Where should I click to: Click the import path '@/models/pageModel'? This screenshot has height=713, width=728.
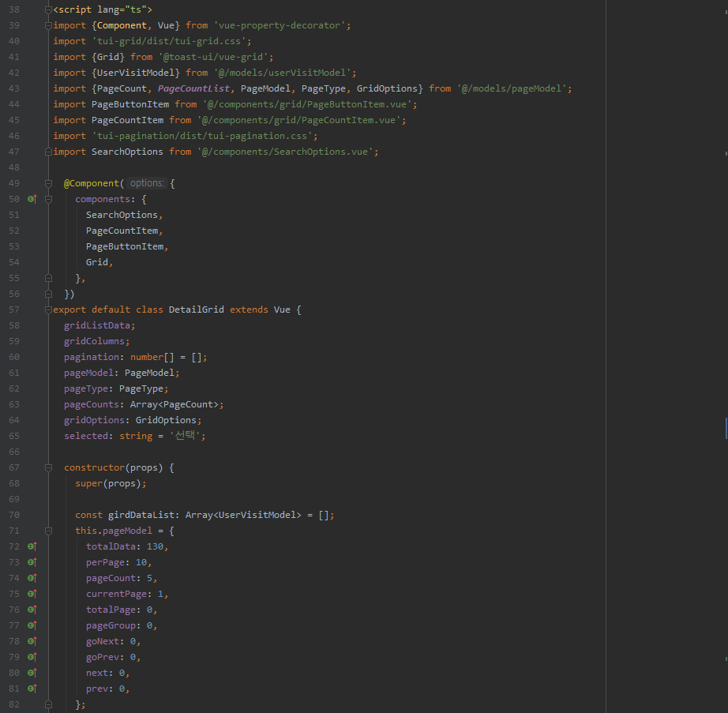(512, 88)
